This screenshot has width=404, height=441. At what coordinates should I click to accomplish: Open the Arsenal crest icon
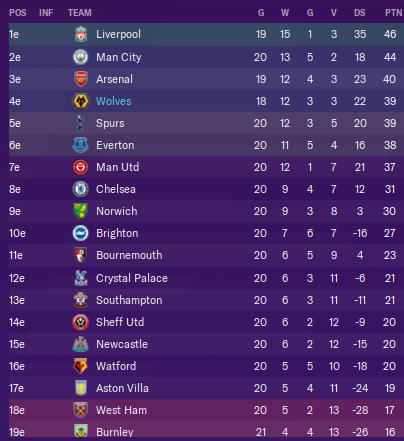coord(81,79)
